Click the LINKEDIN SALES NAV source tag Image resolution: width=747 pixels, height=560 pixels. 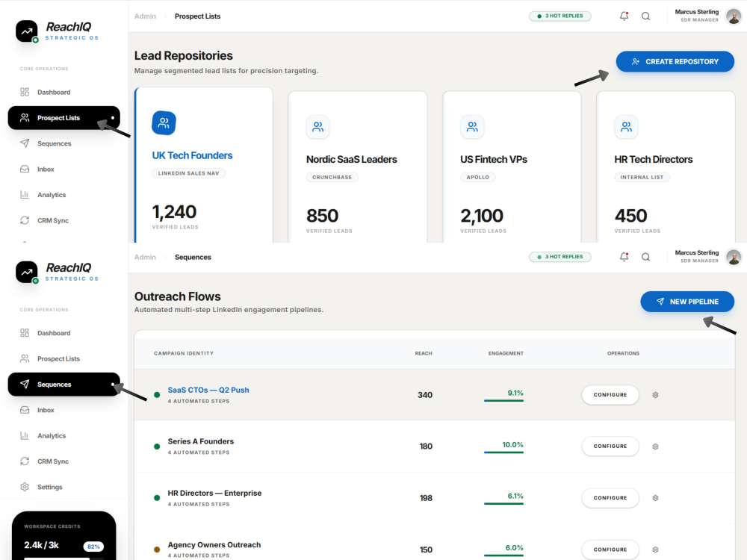189,173
